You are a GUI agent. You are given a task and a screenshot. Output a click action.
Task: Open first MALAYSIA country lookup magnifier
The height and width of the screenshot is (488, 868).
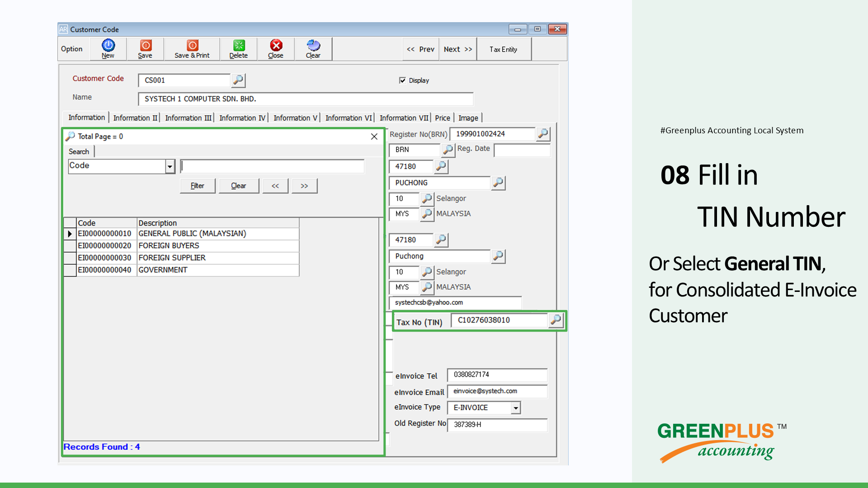point(427,214)
